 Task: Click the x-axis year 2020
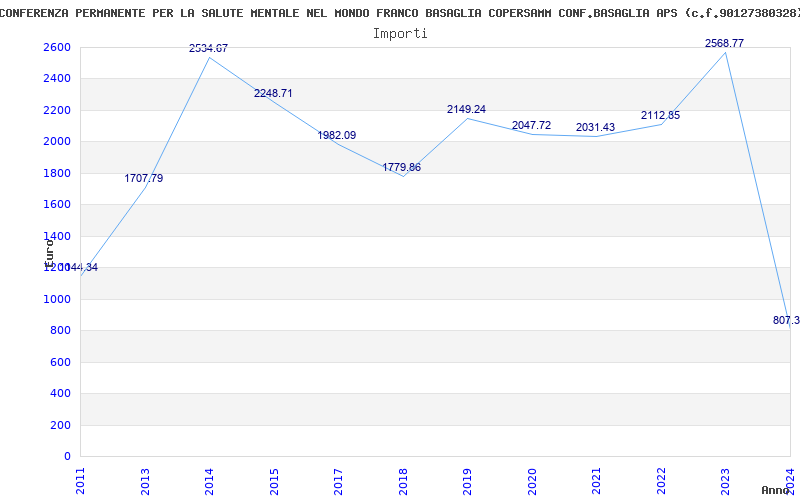(532, 481)
